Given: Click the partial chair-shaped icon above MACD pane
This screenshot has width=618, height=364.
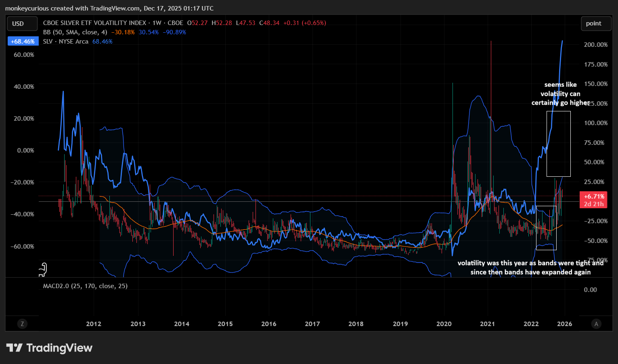Looking at the screenshot, I should [43, 270].
